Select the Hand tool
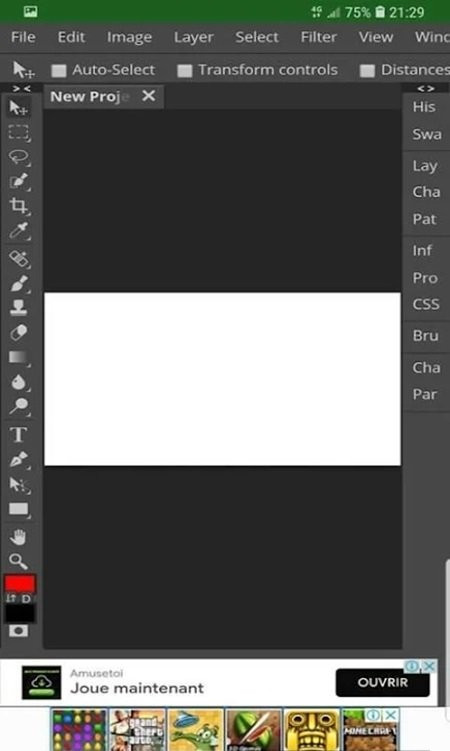Viewport: 450px width, 751px height. [x=19, y=537]
